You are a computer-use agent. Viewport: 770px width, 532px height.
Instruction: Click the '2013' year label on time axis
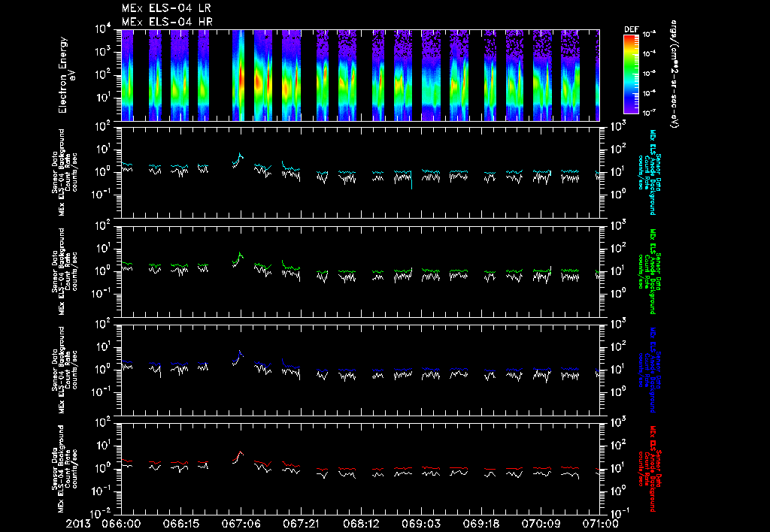[78, 524]
